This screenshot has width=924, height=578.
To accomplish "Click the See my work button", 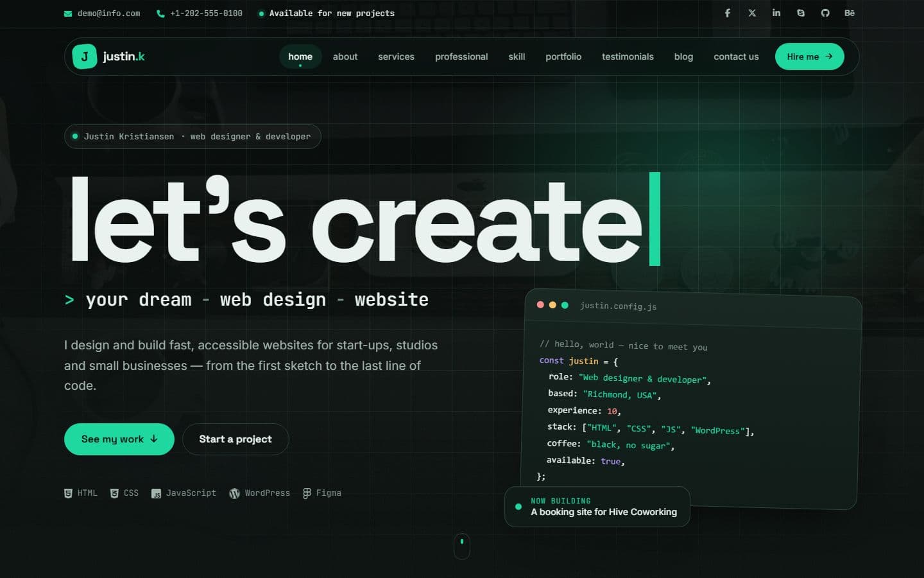I will (x=119, y=439).
